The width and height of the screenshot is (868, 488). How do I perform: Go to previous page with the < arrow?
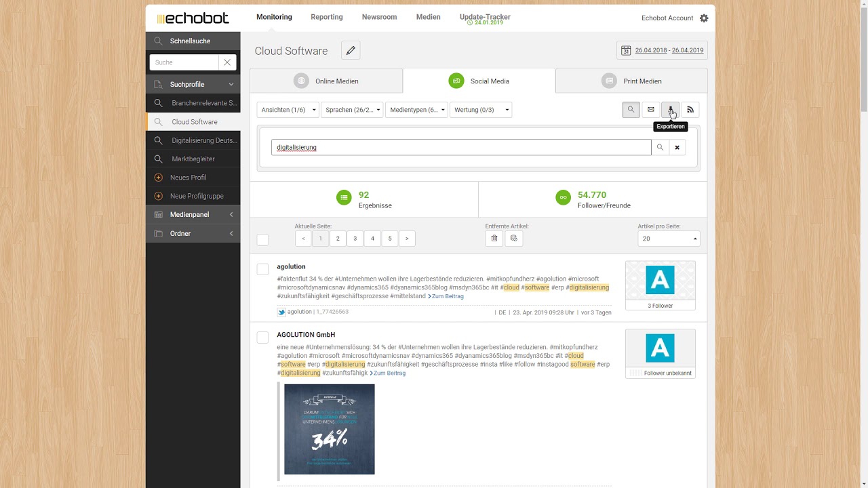(303, 239)
